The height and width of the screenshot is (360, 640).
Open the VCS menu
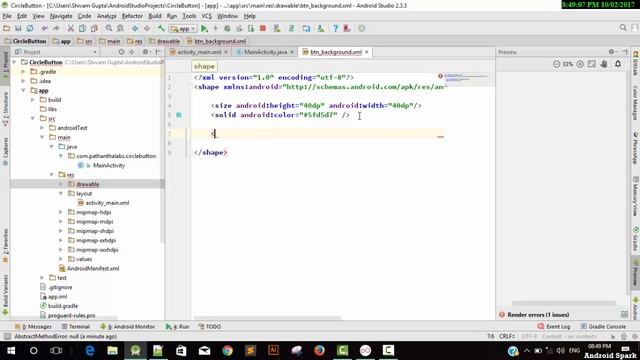(207, 16)
